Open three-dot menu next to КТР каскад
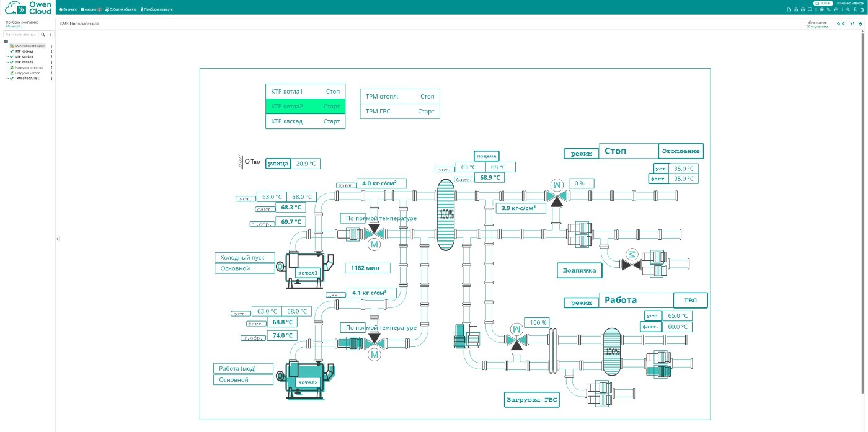The image size is (868, 432). pos(51,51)
